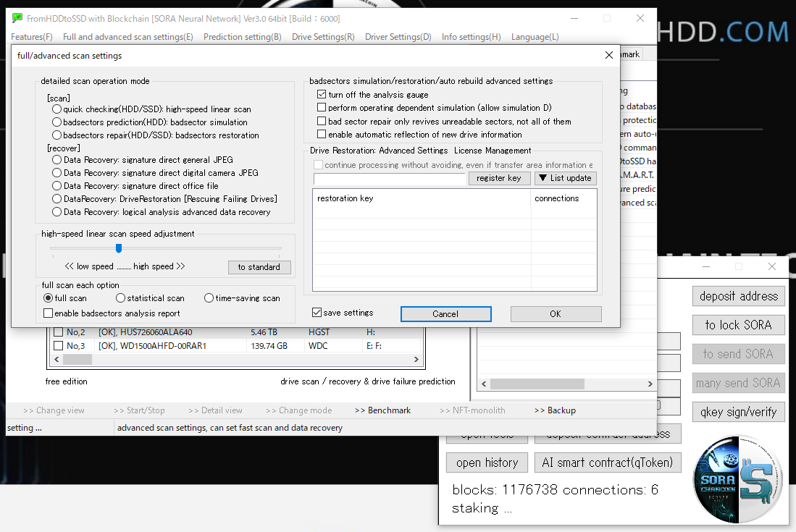
Task: Click the SORA Chaincoin round logo
Action: point(737,479)
